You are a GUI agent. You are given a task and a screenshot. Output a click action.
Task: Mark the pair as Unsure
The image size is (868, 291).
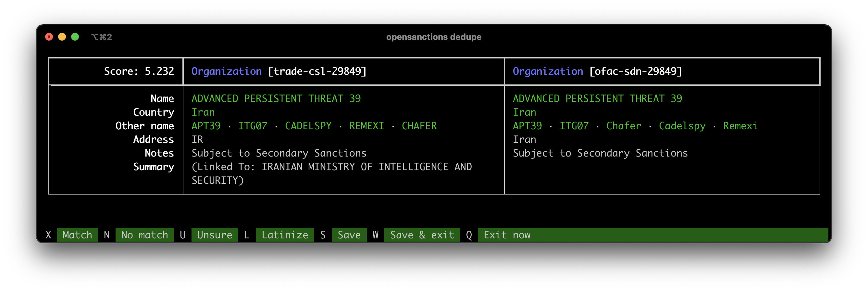click(x=215, y=235)
